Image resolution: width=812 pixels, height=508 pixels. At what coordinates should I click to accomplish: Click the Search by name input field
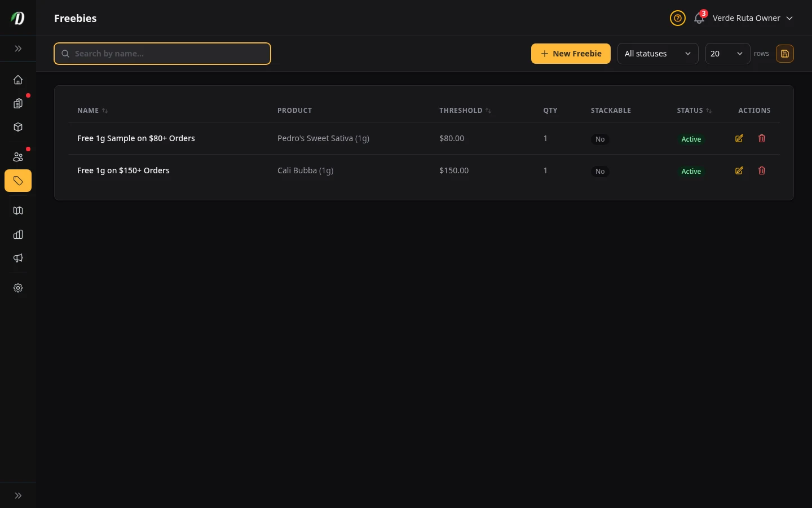162,54
